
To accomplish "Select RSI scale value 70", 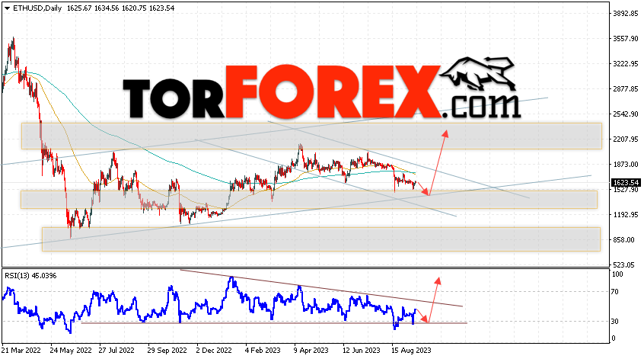I will 615,292.
